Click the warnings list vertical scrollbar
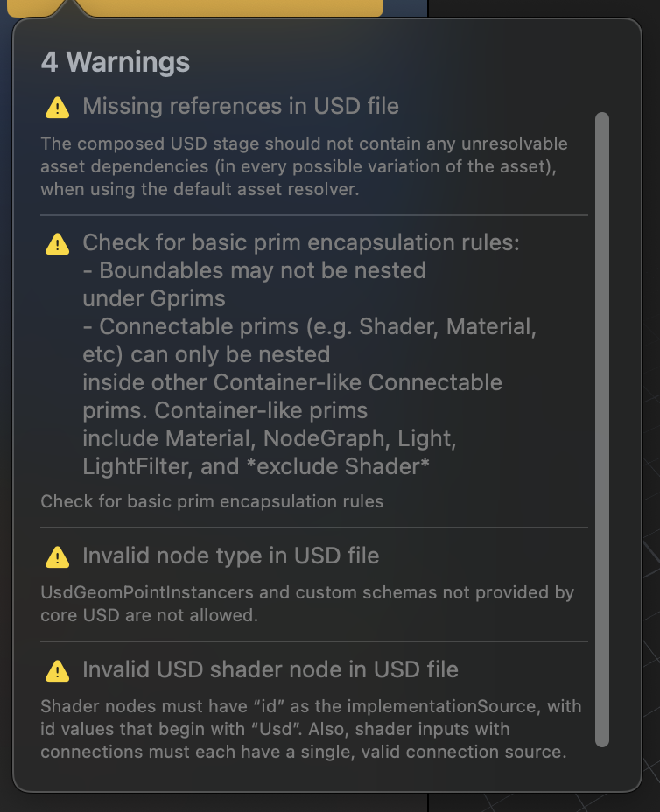 click(x=601, y=429)
